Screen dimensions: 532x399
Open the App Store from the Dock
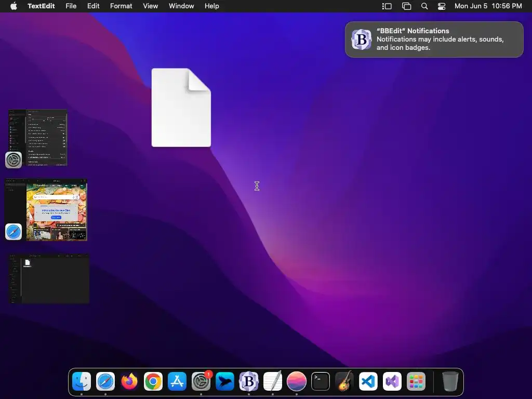pos(177,381)
